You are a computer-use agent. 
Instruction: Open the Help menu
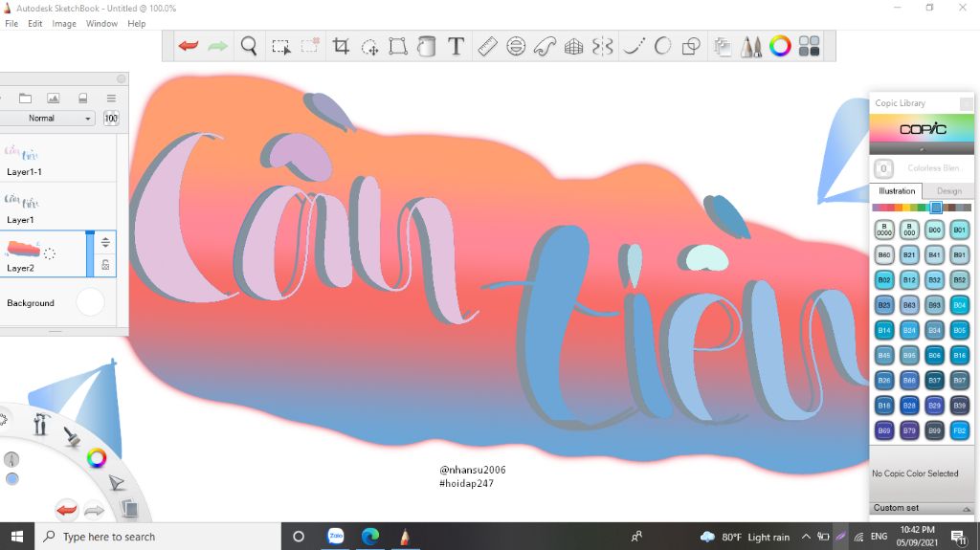click(x=136, y=24)
